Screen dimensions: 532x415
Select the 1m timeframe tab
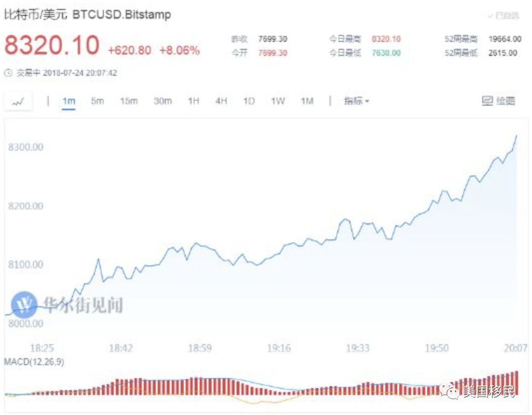69,101
